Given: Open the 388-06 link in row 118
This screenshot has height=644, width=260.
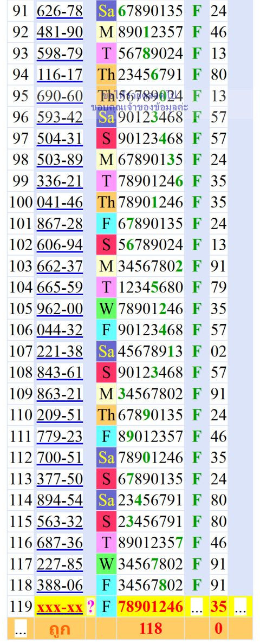Looking at the screenshot, I should (60, 586).
